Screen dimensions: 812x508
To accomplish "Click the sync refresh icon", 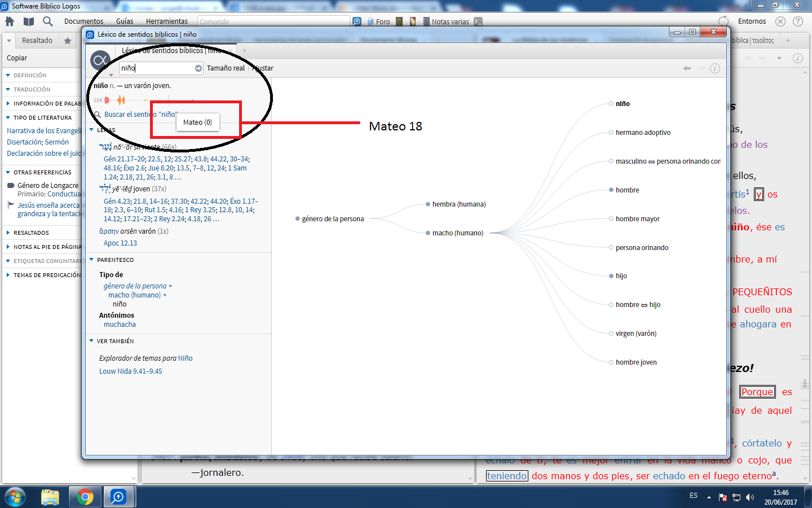I will (x=723, y=21).
